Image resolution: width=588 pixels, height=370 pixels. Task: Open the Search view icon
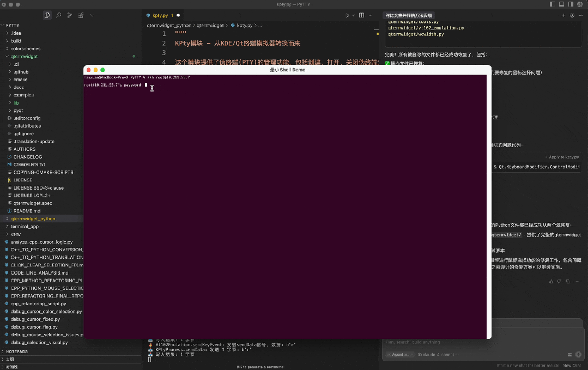coord(58,15)
